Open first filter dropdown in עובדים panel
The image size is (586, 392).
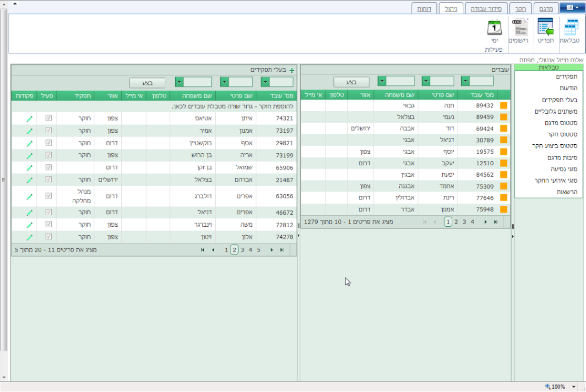pos(466,81)
